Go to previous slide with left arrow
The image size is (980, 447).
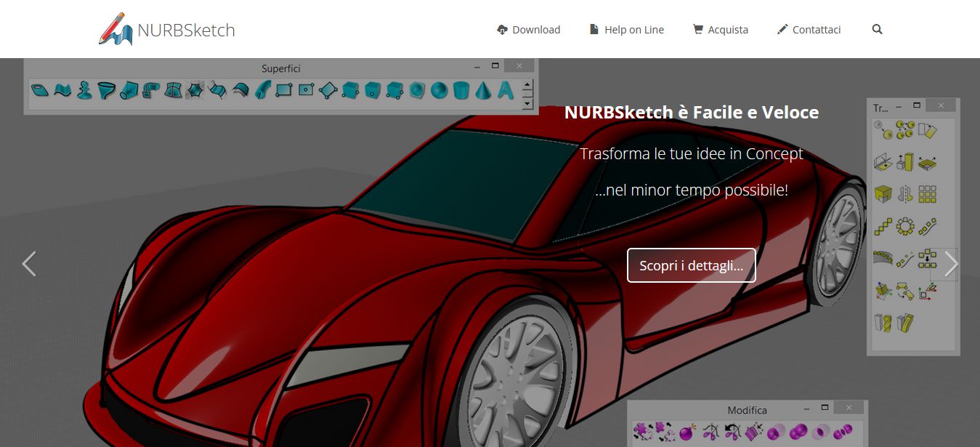coord(29,264)
